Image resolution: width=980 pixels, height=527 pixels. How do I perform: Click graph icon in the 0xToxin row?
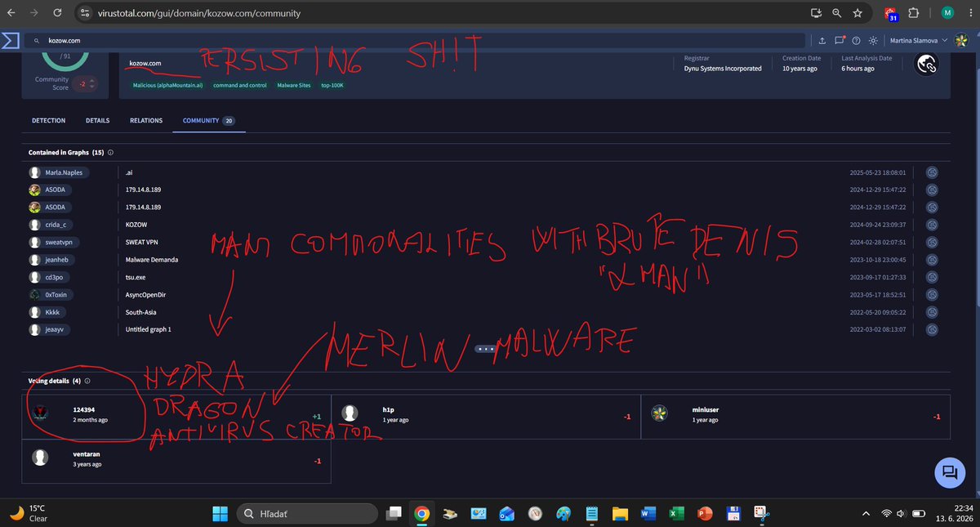click(x=932, y=294)
